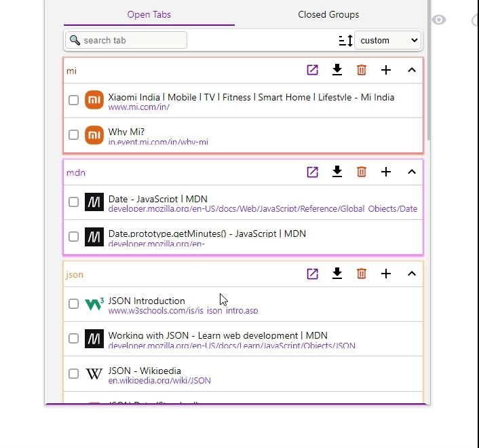The height and width of the screenshot is (448, 479).
Task: Click the Xiaomi India tab title
Action: (251, 97)
